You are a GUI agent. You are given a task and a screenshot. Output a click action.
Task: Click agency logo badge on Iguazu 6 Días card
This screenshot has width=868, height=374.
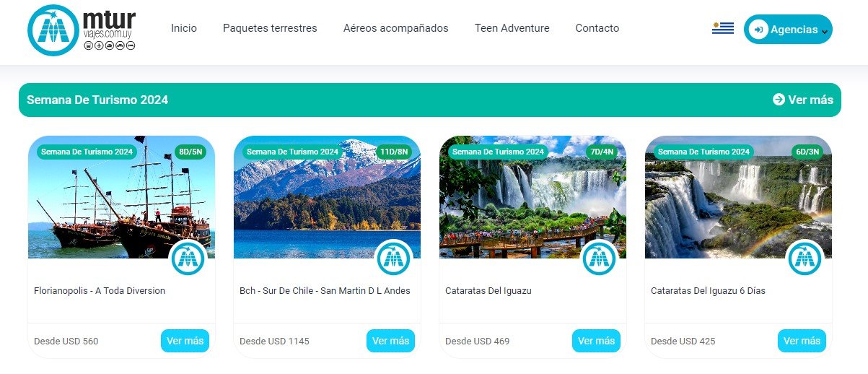(x=805, y=258)
